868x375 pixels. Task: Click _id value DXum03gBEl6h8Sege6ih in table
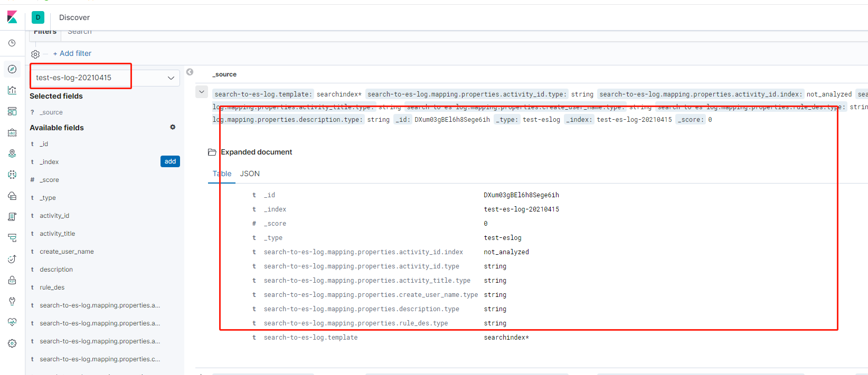[521, 195]
